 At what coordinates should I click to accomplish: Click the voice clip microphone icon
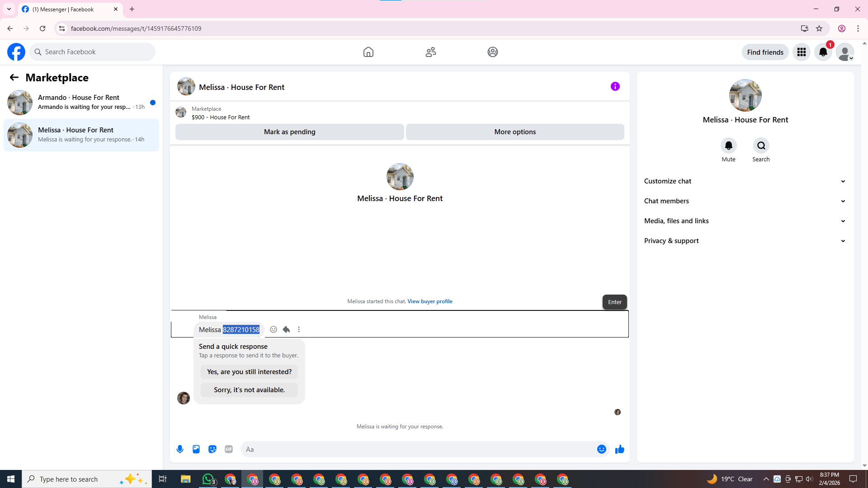point(180,449)
